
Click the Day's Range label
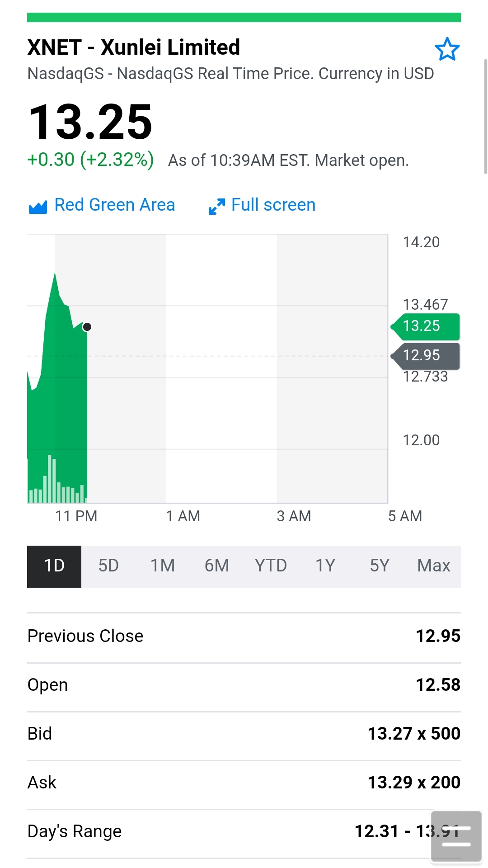pos(75,831)
